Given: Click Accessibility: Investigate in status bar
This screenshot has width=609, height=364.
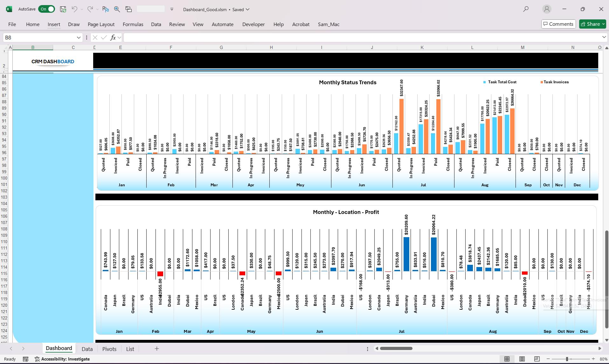Looking at the screenshot, I should click(x=62, y=359).
